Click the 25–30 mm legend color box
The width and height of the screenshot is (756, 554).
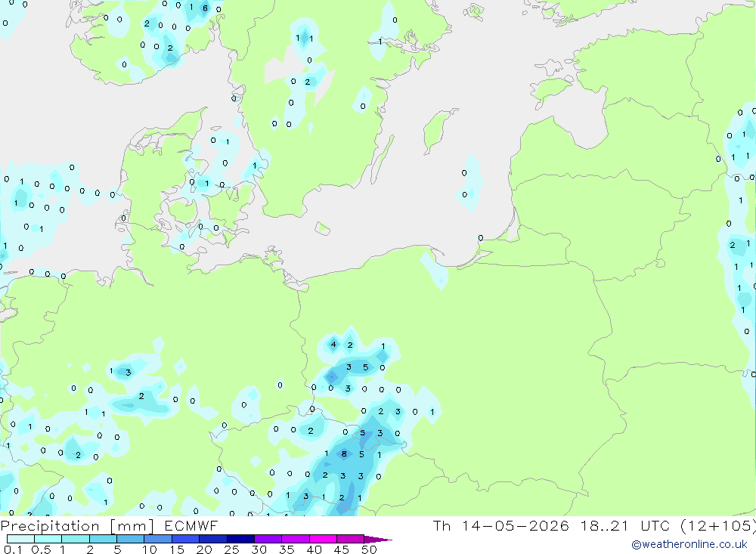click(x=240, y=539)
